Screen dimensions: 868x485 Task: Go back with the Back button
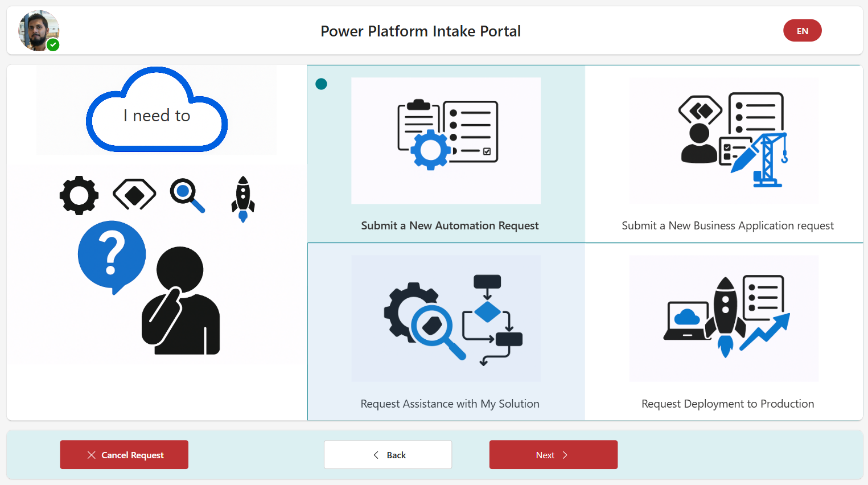[388, 455]
